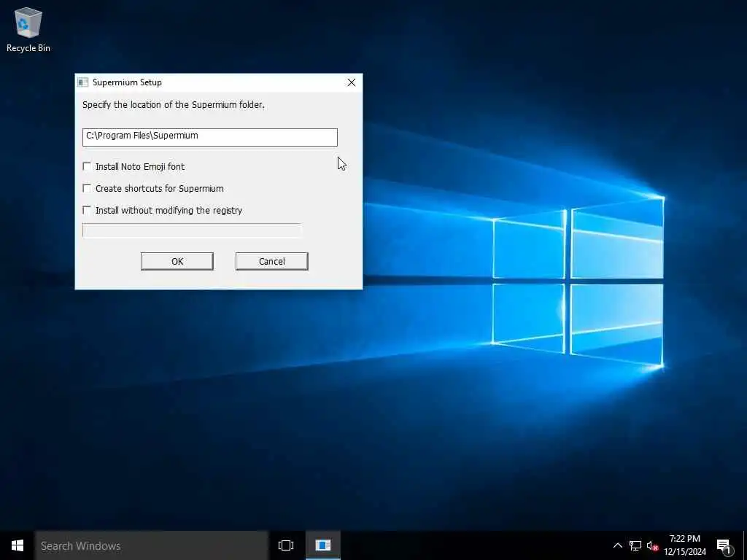Click the Supermium folder location field
Viewport: 747px width, 560px height.
tap(209, 137)
